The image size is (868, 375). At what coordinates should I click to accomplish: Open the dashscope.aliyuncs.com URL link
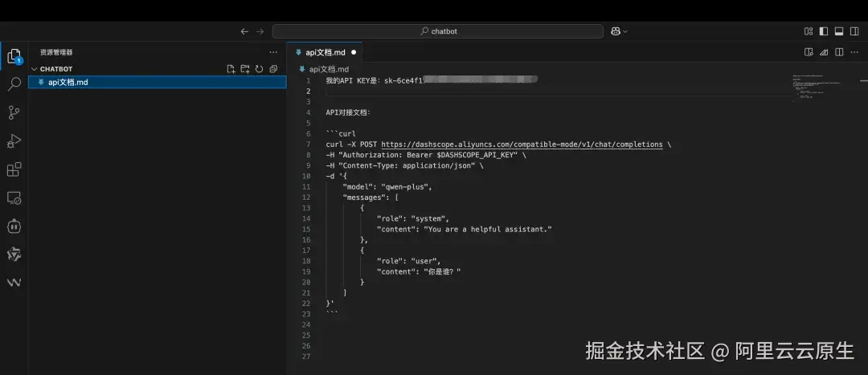(522, 145)
